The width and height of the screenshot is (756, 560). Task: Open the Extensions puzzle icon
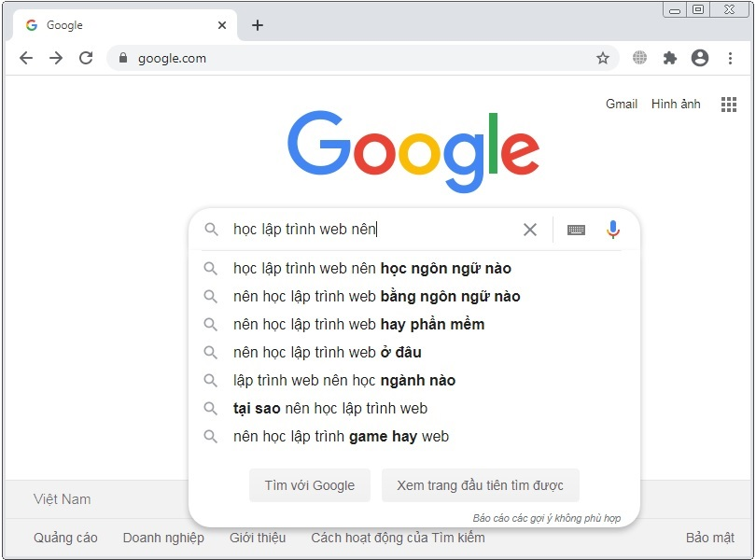[x=669, y=58]
